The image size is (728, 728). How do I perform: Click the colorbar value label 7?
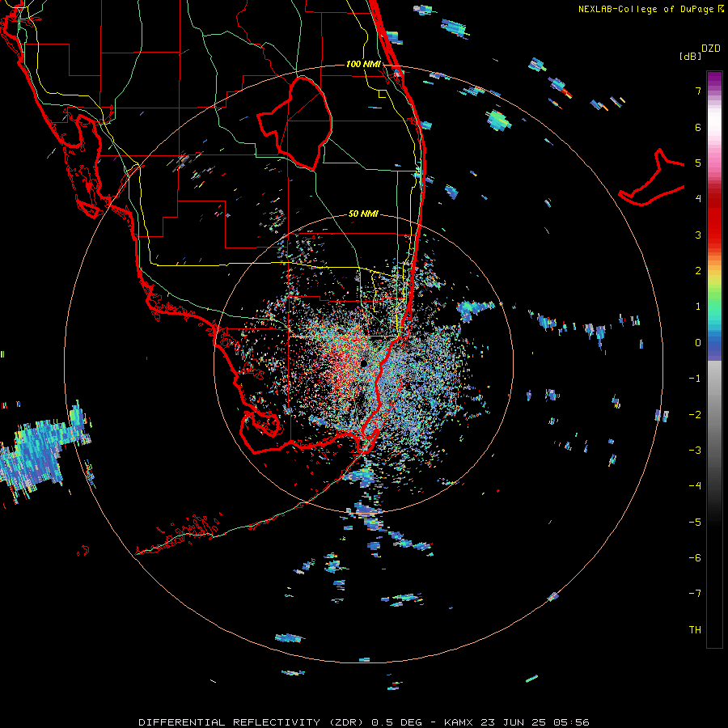pos(698,91)
